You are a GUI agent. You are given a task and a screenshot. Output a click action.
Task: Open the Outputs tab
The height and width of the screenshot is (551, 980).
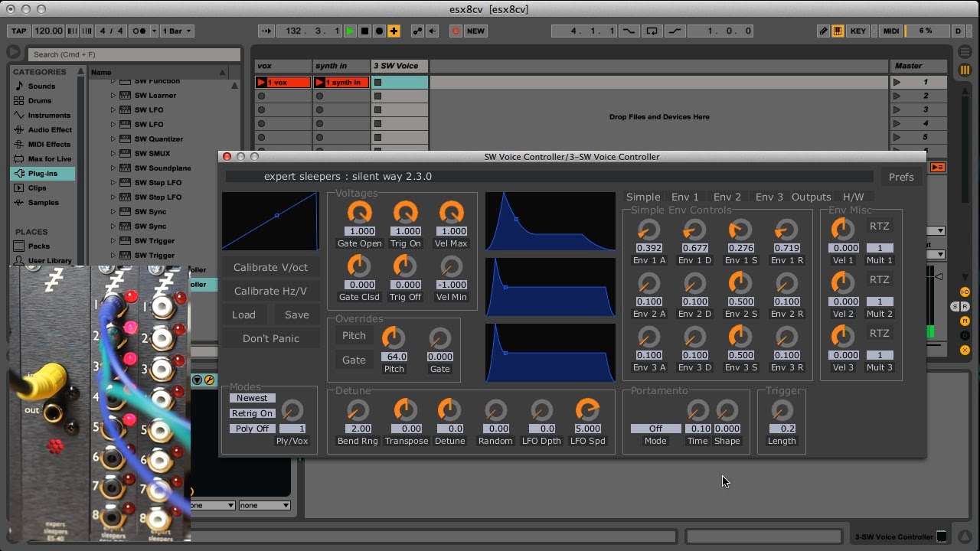point(811,197)
